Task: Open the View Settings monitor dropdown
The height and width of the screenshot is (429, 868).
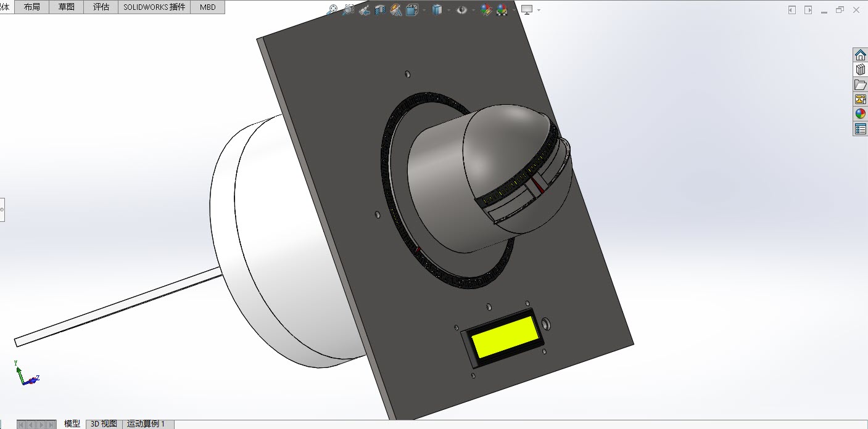Action: [539, 10]
